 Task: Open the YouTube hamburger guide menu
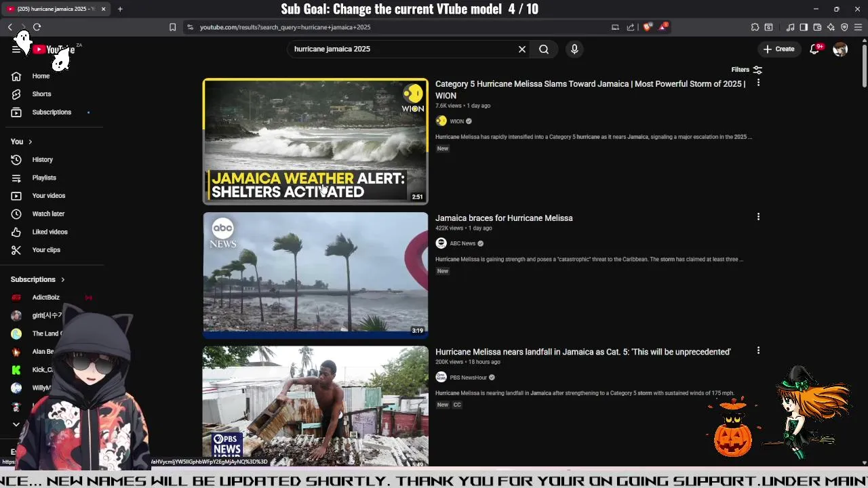pyautogui.click(x=16, y=49)
